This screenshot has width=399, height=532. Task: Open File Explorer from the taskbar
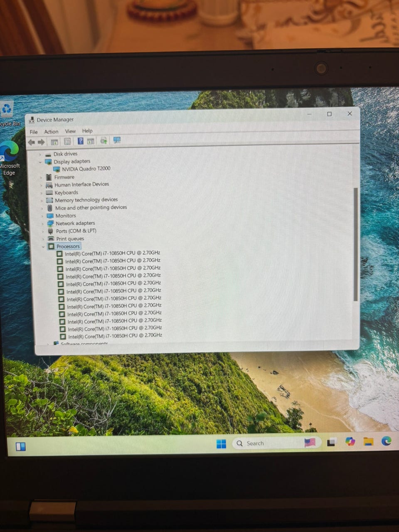(368, 441)
